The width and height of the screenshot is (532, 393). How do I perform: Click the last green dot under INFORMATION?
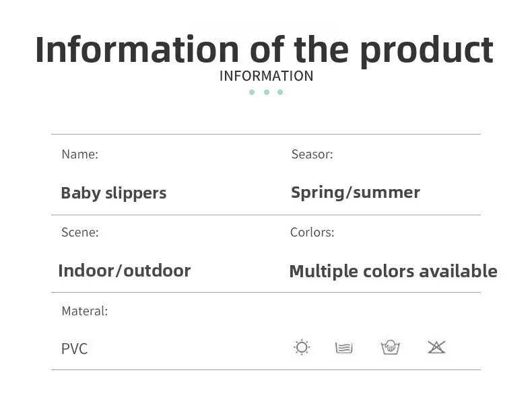280,92
